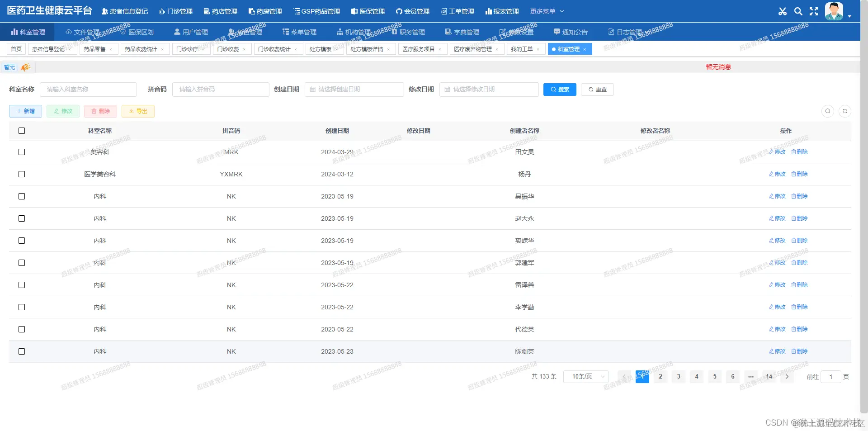
Task: Select the checkbox for 吴振华's row
Action: (x=22, y=196)
